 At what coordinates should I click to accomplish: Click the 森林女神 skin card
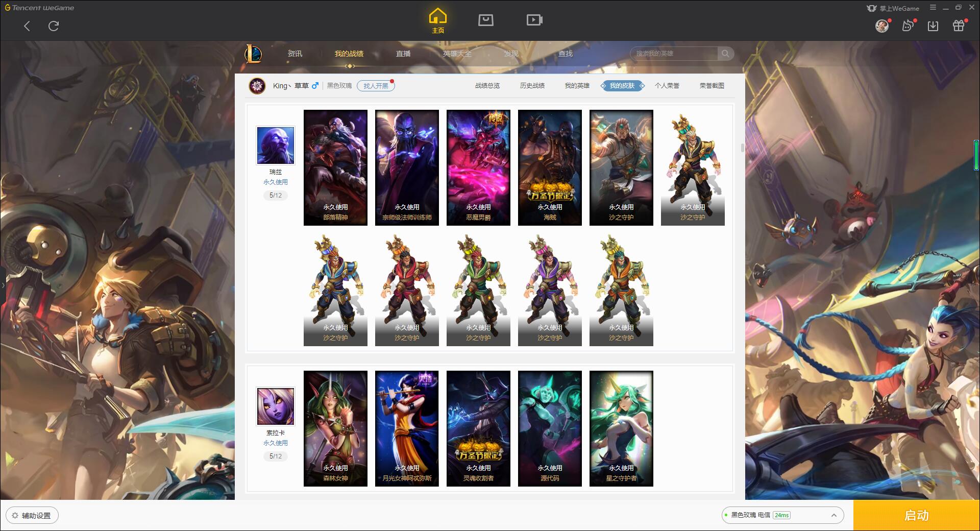pos(335,428)
